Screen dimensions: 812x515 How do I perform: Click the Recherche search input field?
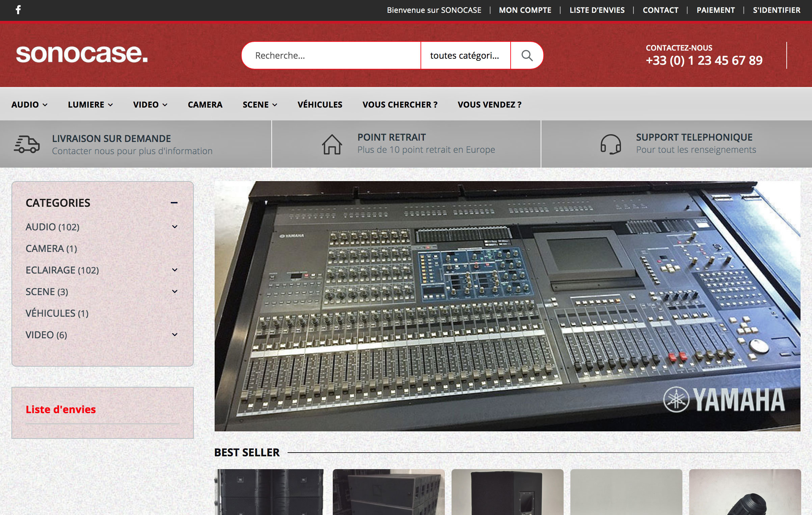(x=331, y=55)
